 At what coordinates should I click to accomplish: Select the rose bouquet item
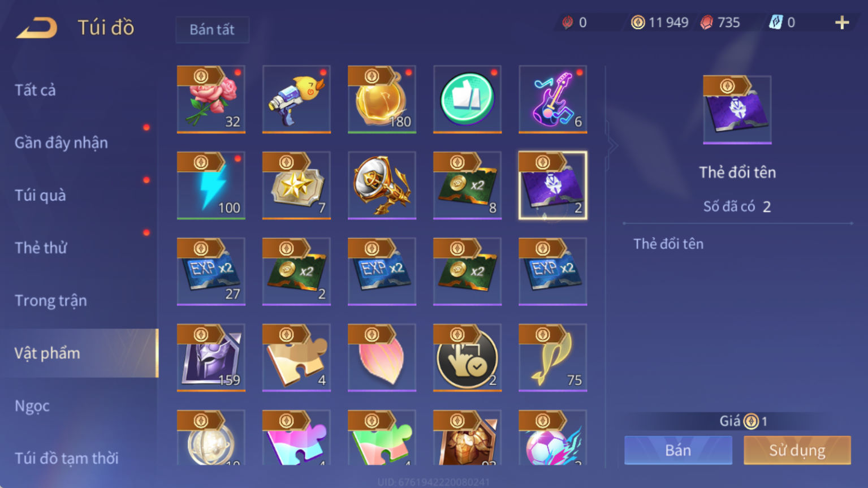[211, 100]
